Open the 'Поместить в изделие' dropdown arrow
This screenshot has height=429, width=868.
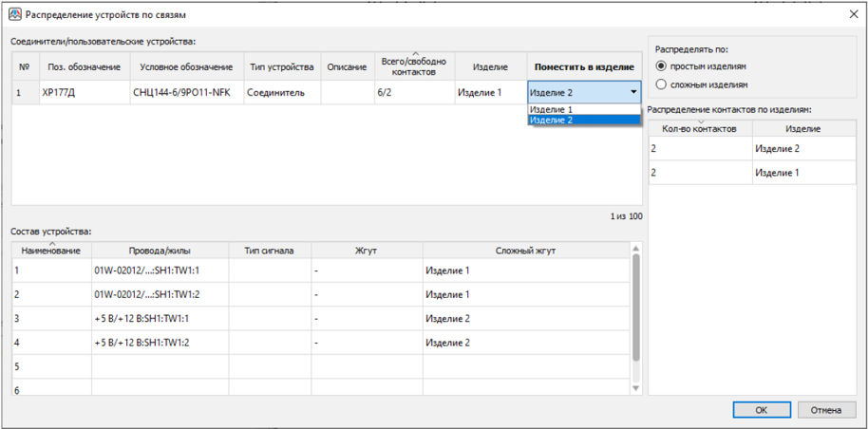(x=632, y=92)
